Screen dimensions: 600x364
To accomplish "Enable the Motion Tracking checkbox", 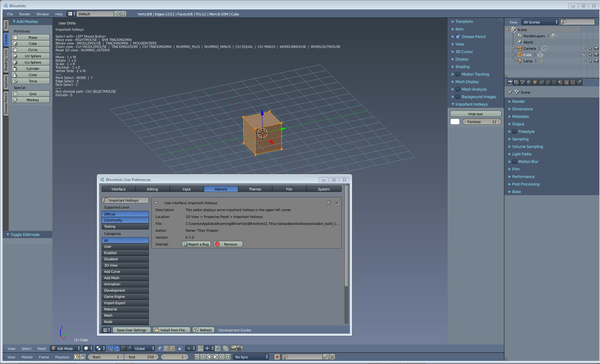I will click(x=458, y=74).
